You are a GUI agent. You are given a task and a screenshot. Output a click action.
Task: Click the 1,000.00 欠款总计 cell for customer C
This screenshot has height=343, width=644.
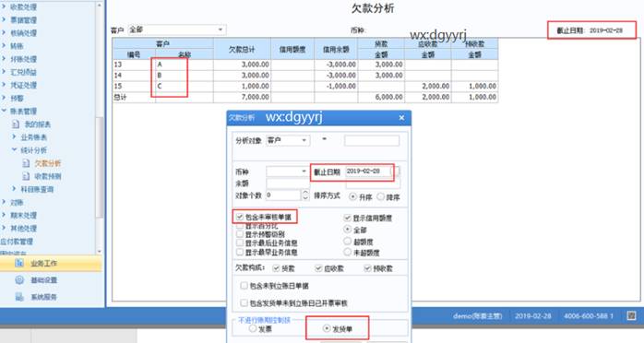coord(242,86)
